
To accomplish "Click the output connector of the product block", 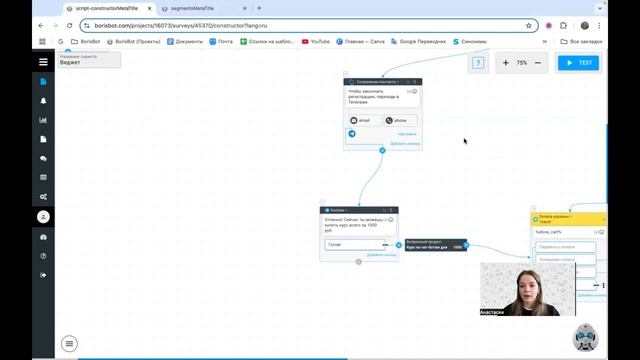I will pyautogui.click(x=466, y=245).
